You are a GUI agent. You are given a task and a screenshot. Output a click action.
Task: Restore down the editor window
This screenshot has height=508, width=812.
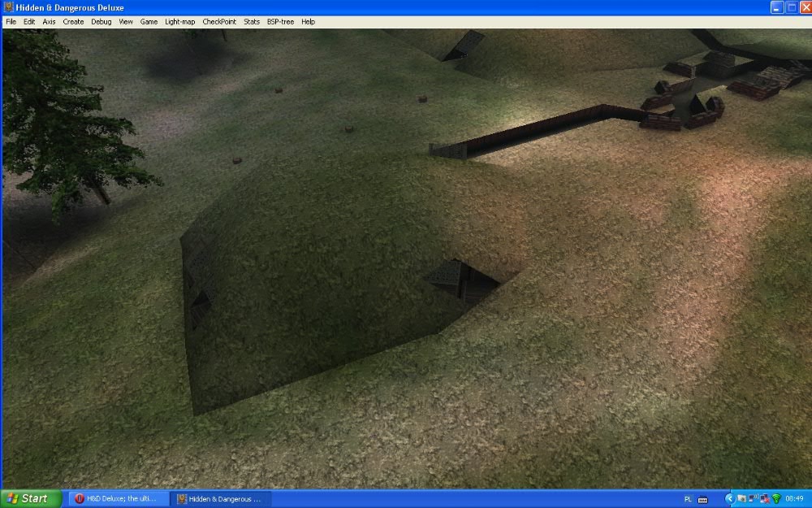pos(791,7)
